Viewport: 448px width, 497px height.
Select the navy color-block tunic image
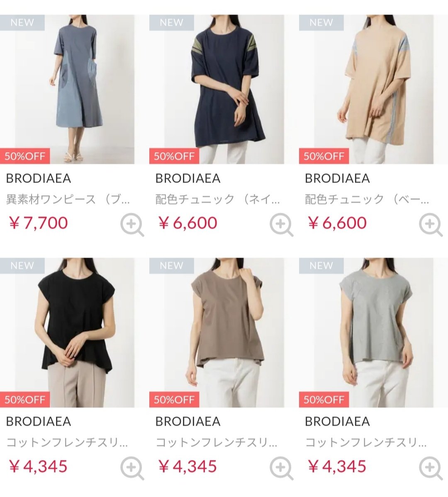pos(217,89)
